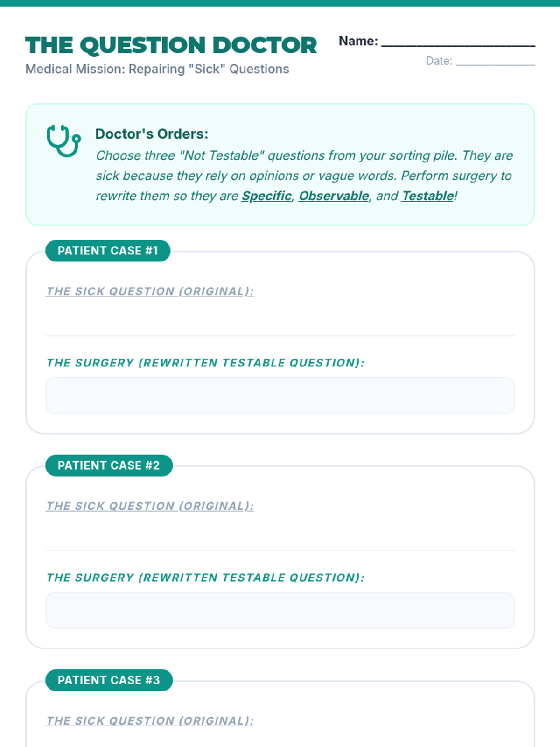The height and width of the screenshot is (747, 560).
Task: Click The Question Doctor title heading
Action: click(x=171, y=46)
